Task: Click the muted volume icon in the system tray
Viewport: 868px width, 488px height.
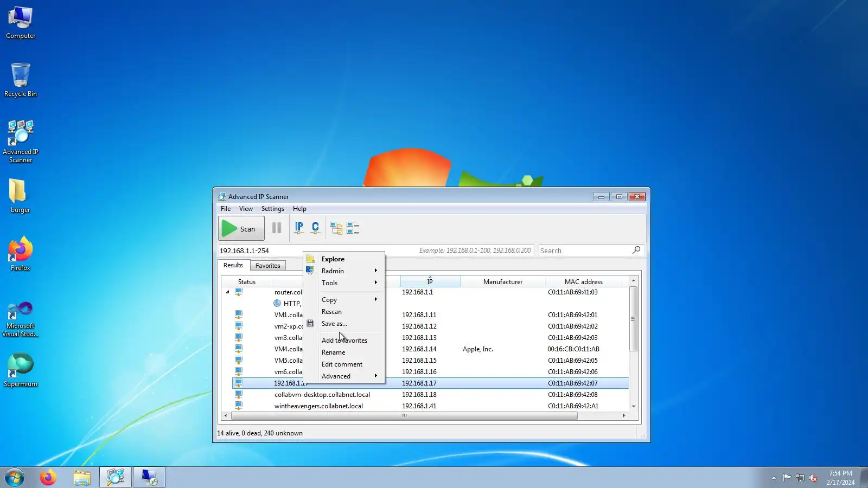Action: pos(813,478)
